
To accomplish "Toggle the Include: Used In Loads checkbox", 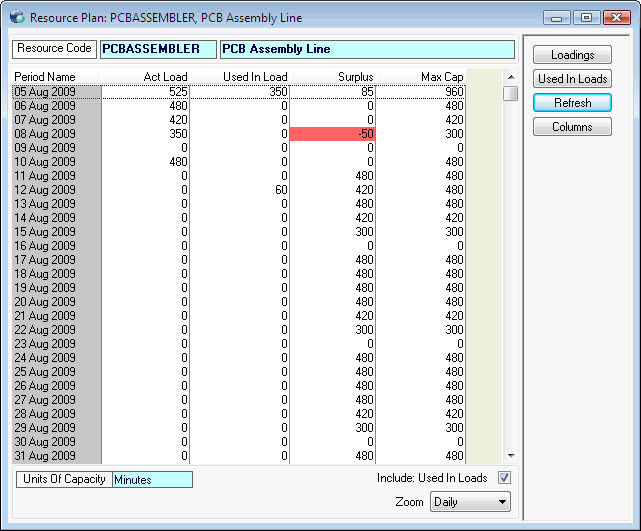I will pyautogui.click(x=504, y=478).
